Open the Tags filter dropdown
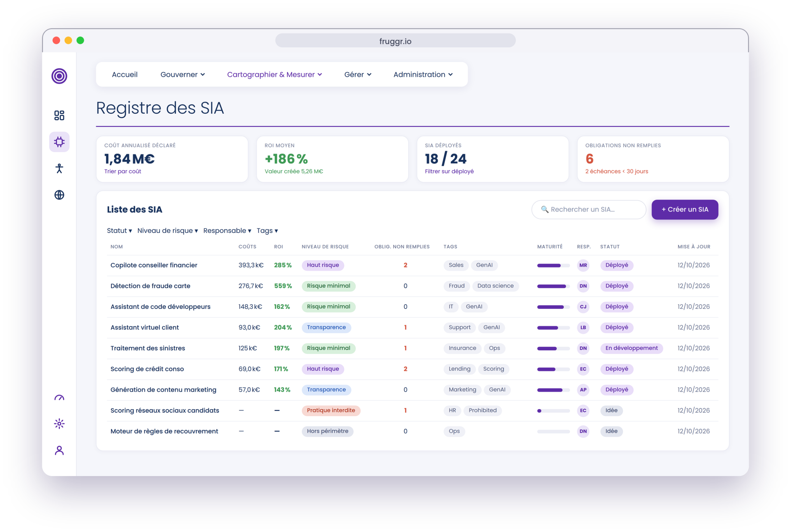 click(x=267, y=231)
